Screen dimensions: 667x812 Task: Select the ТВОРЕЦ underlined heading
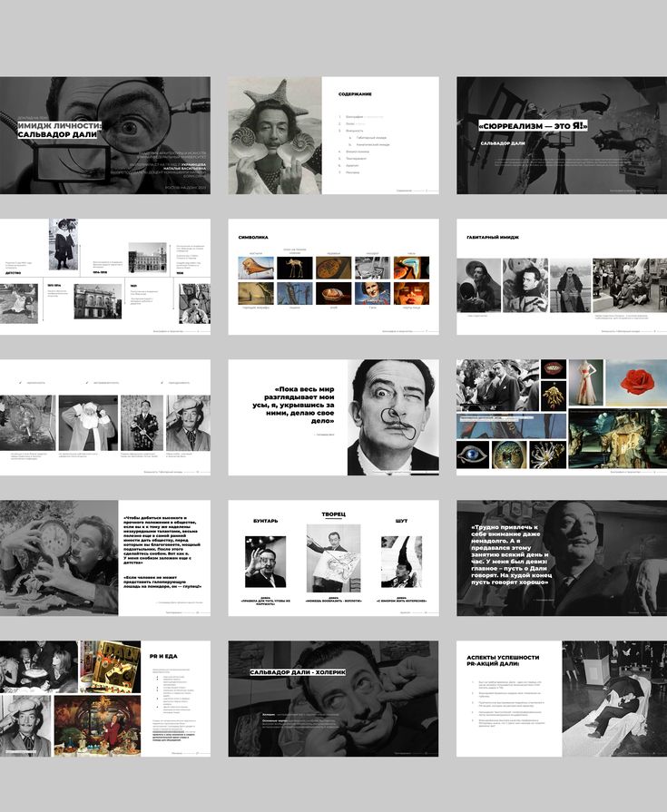(333, 514)
